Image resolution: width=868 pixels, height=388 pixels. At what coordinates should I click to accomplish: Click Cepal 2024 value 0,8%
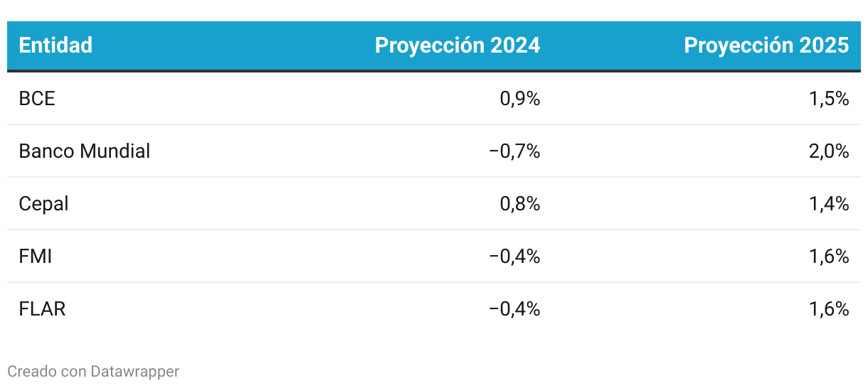point(520,204)
